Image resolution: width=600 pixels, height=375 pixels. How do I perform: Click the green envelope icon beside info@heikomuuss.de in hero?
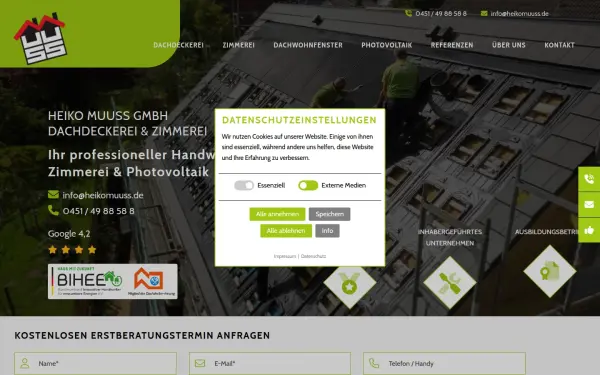pos(53,195)
